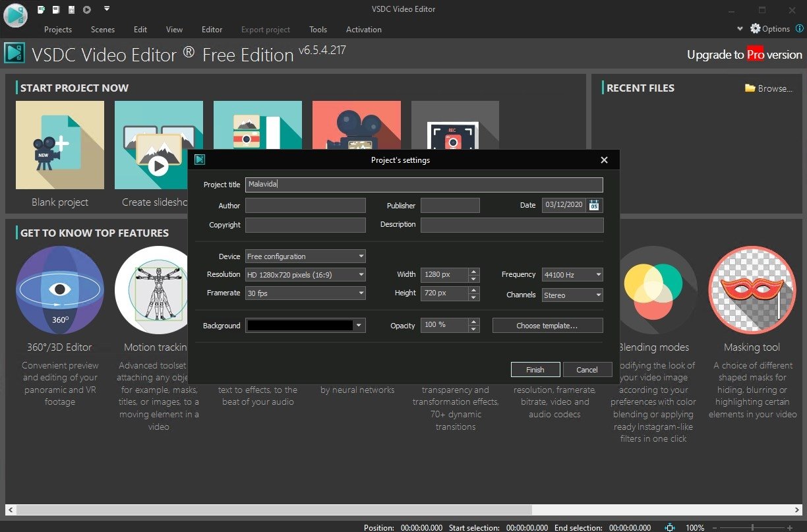Click the black Background color swatch
807x532 pixels.
tap(300, 325)
